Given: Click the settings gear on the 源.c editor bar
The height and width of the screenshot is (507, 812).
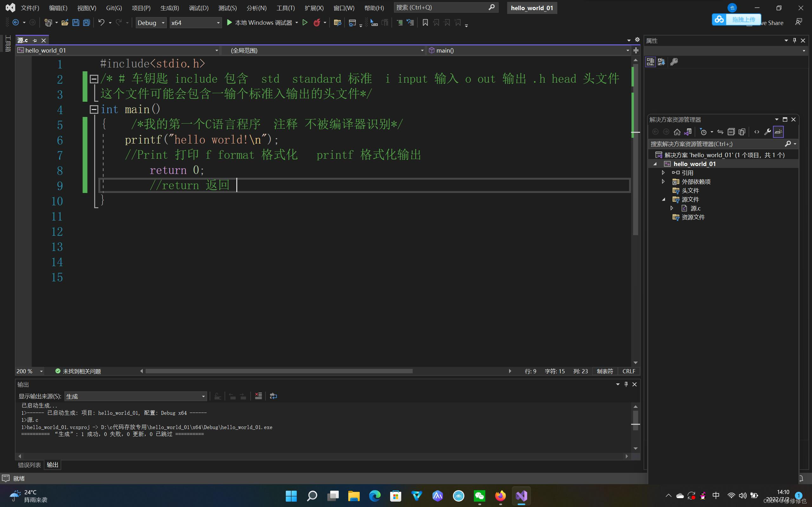Looking at the screenshot, I should [x=637, y=40].
